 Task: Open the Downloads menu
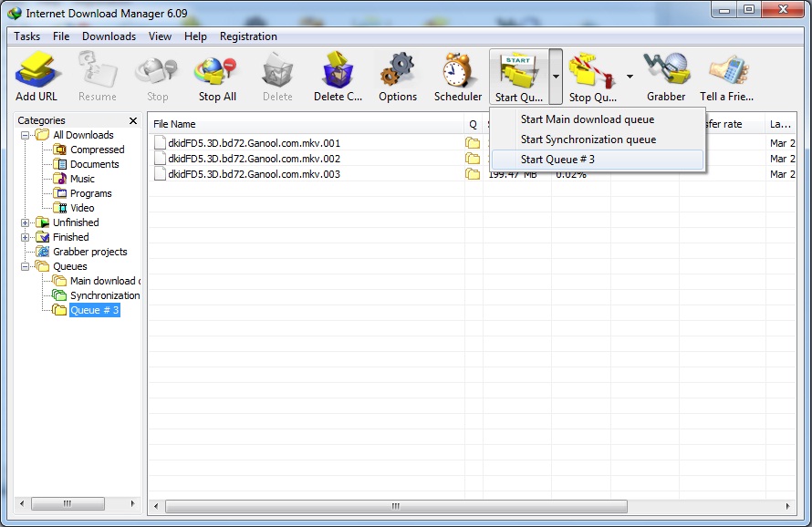tap(109, 36)
